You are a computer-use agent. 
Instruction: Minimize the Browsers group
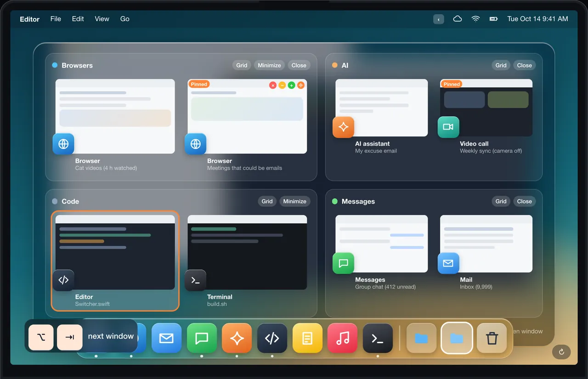click(269, 65)
